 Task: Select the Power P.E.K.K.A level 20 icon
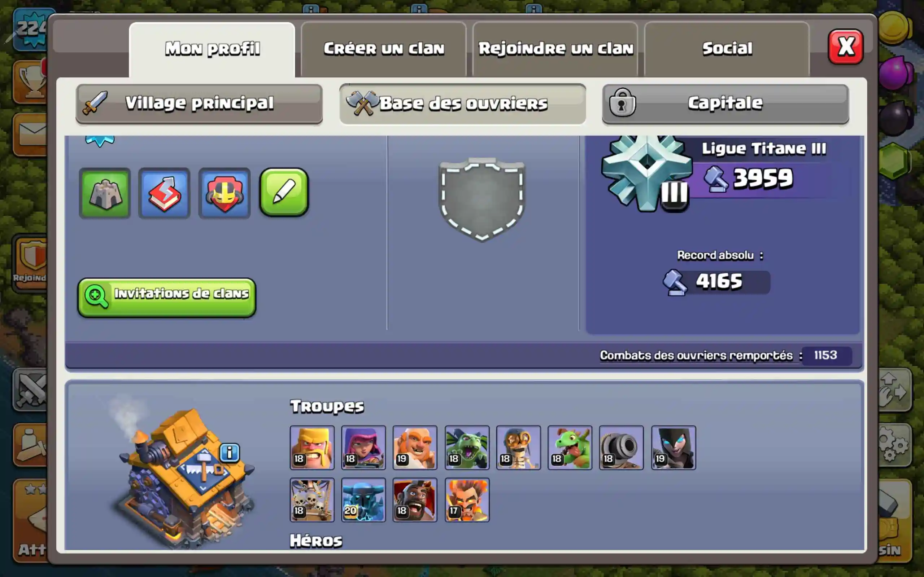(x=363, y=499)
